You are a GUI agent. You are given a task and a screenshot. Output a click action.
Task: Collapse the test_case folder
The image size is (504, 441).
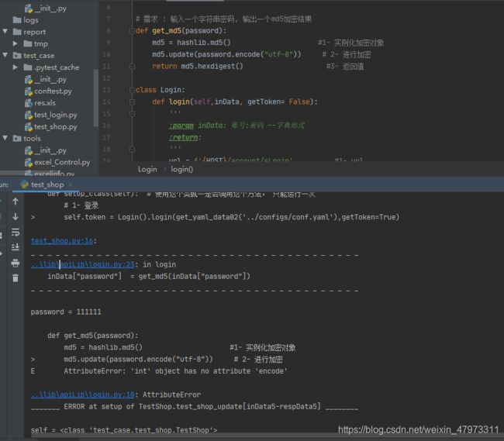5,55
